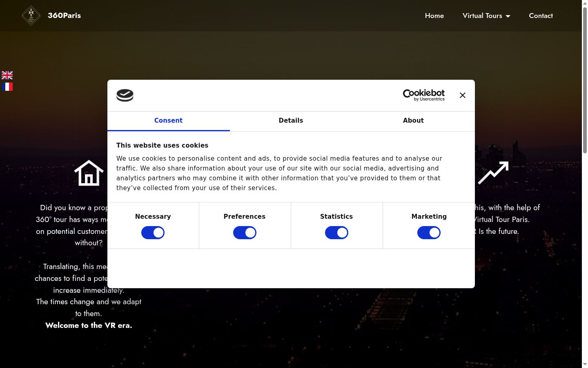Turn off the Statistics cookies switch
This screenshot has height=368, width=588.
336,233
